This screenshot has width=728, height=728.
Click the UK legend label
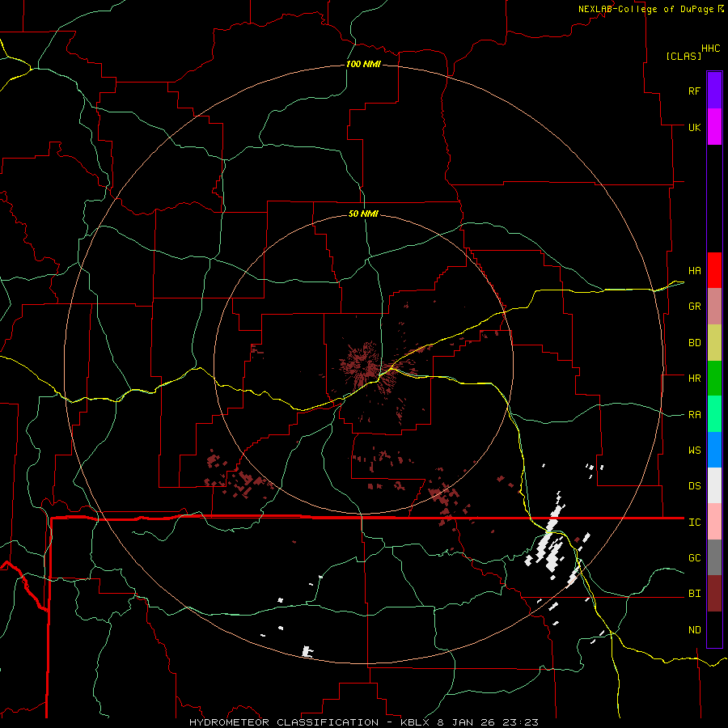click(695, 127)
